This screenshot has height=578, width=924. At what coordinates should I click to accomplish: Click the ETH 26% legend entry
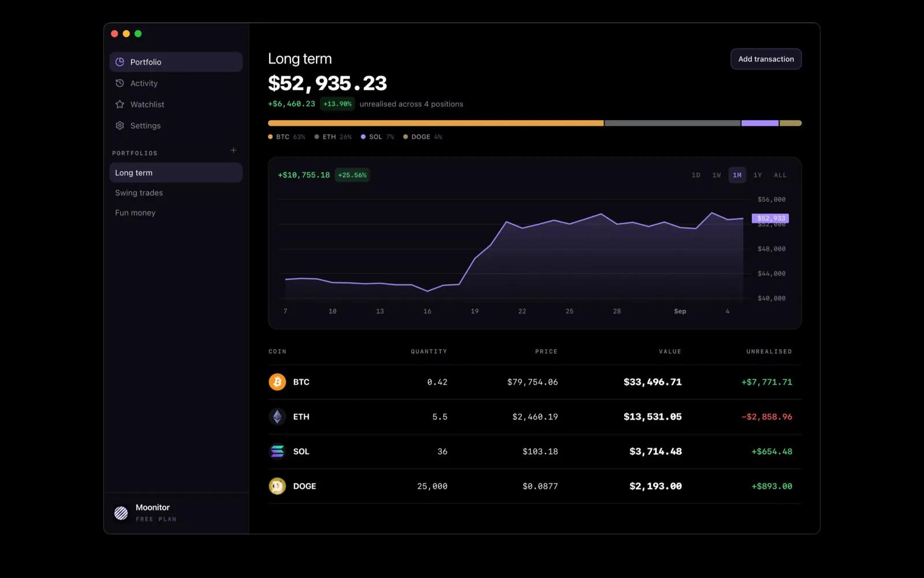[333, 137]
